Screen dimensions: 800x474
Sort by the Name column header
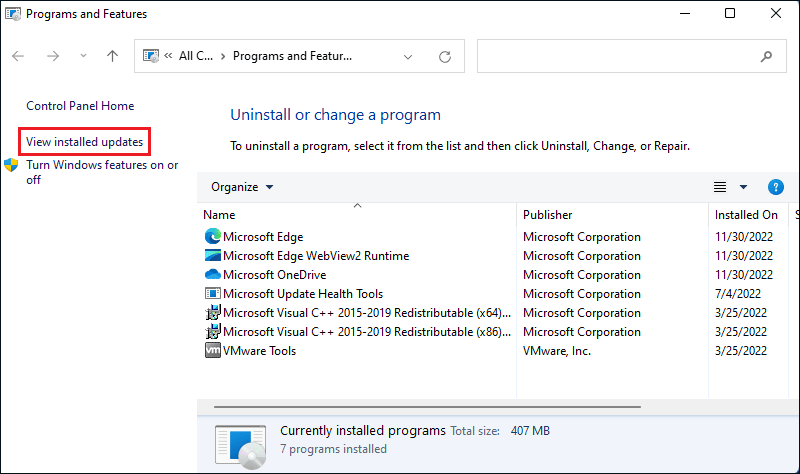219,215
